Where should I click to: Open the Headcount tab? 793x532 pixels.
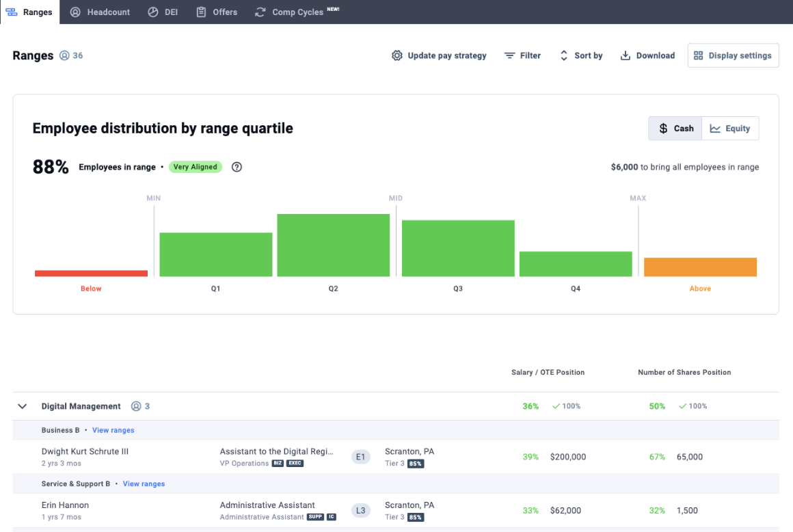(x=100, y=12)
